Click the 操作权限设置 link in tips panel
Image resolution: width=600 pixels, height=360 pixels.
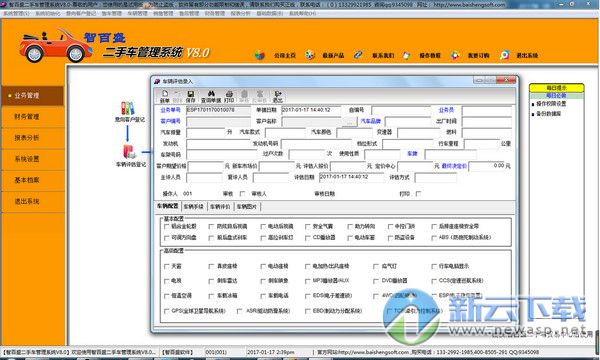click(x=551, y=104)
